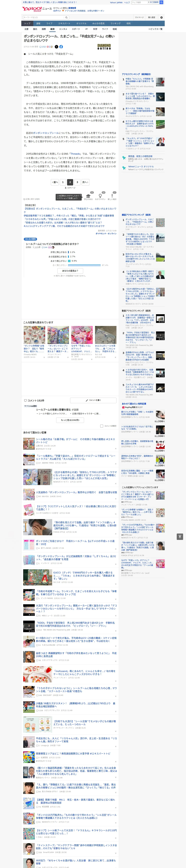Viewport: 186px width, 868px height.
Task: Open マイページ link
Action: click(139, 17)
